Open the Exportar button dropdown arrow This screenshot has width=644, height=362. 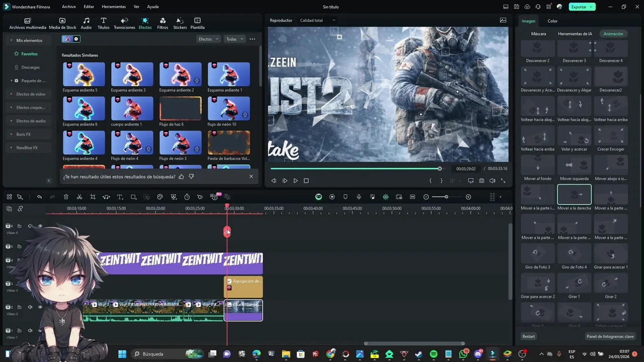591,7
